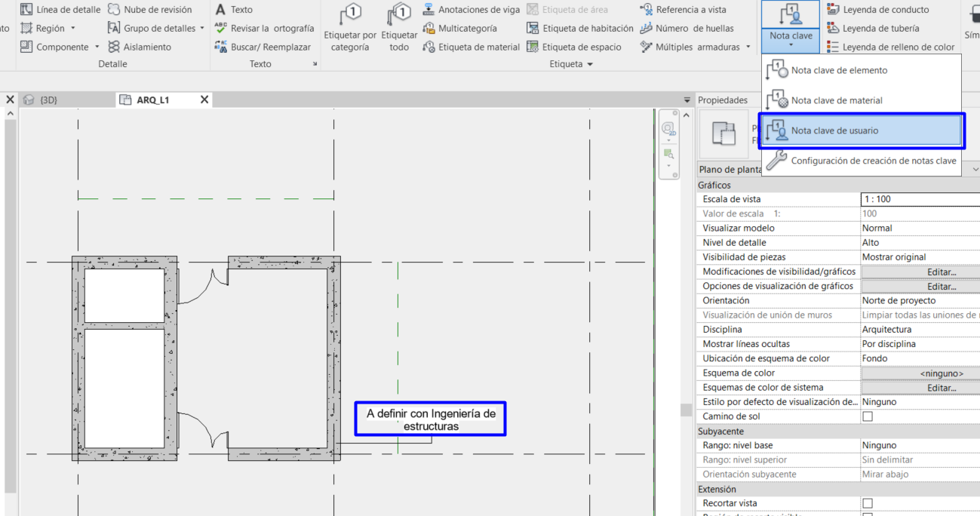Open the Región tool
980x516 pixels.
(x=43, y=28)
